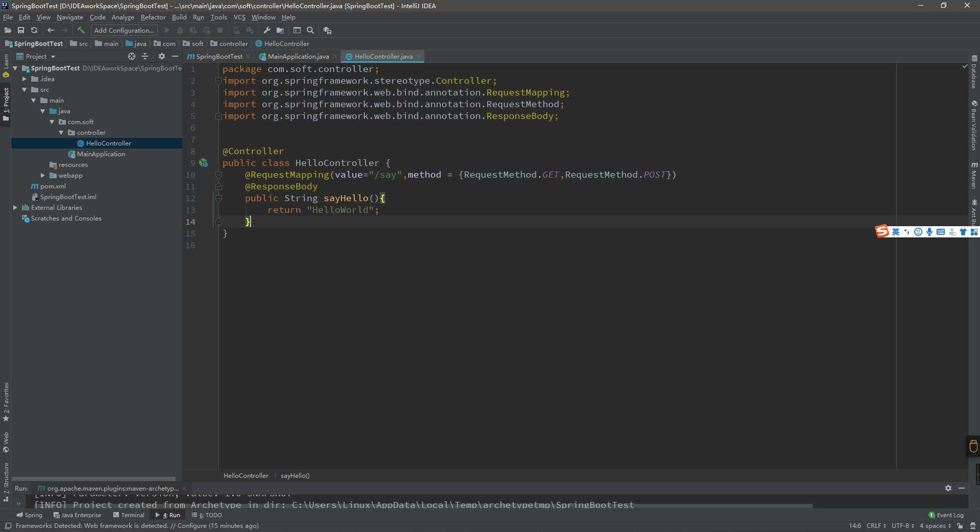Open Run panel gear settings
Screen dimensions: 980x532
coord(948,488)
